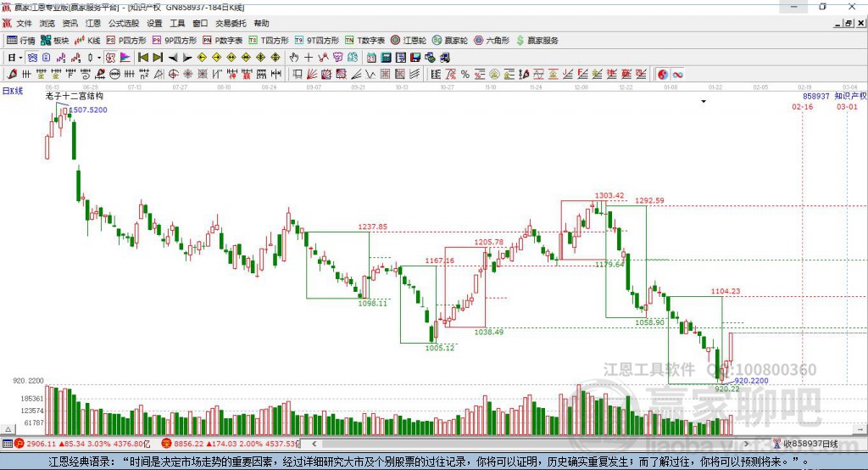
Task: Click the 日K线 label
Action: coord(13,91)
